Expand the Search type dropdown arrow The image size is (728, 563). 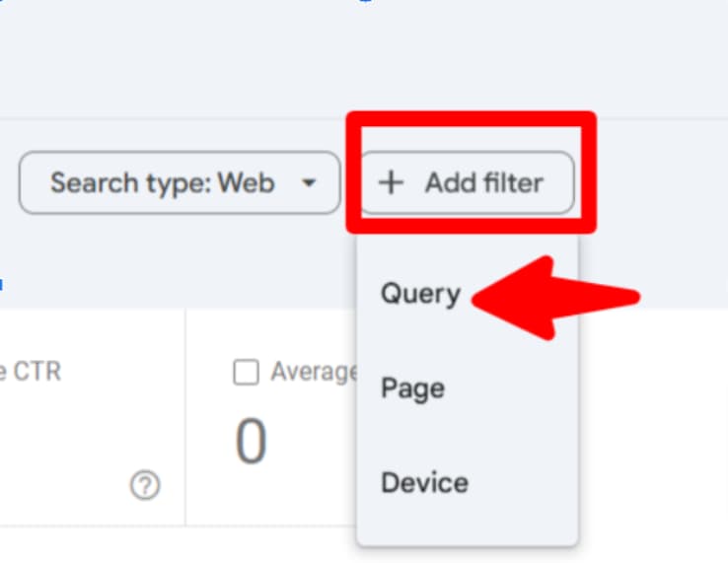click(309, 183)
